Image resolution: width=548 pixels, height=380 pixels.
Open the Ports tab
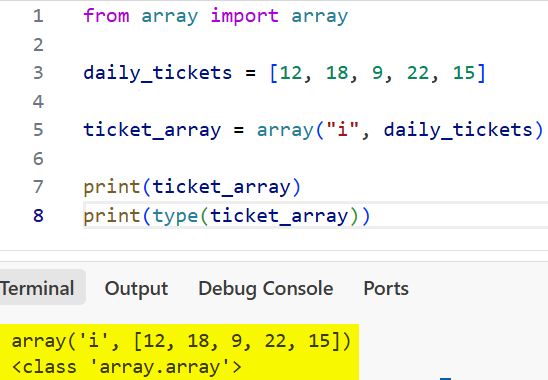[386, 289]
